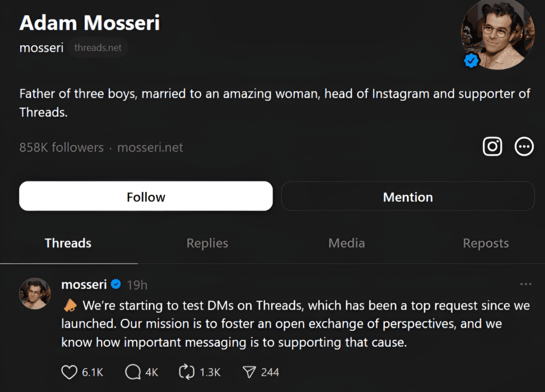Repost using the circular arrows icon
Screen dimensions: 545x392
187,372
